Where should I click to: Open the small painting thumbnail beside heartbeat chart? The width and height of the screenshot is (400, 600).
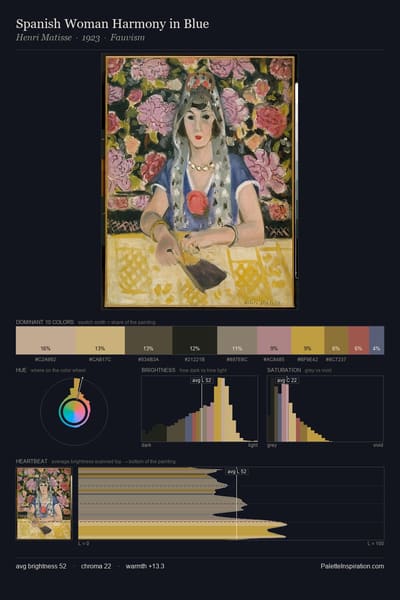click(44, 503)
